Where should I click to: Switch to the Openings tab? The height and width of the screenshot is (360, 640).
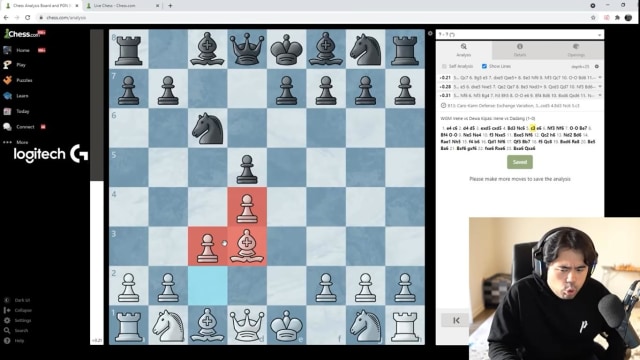(x=576, y=50)
